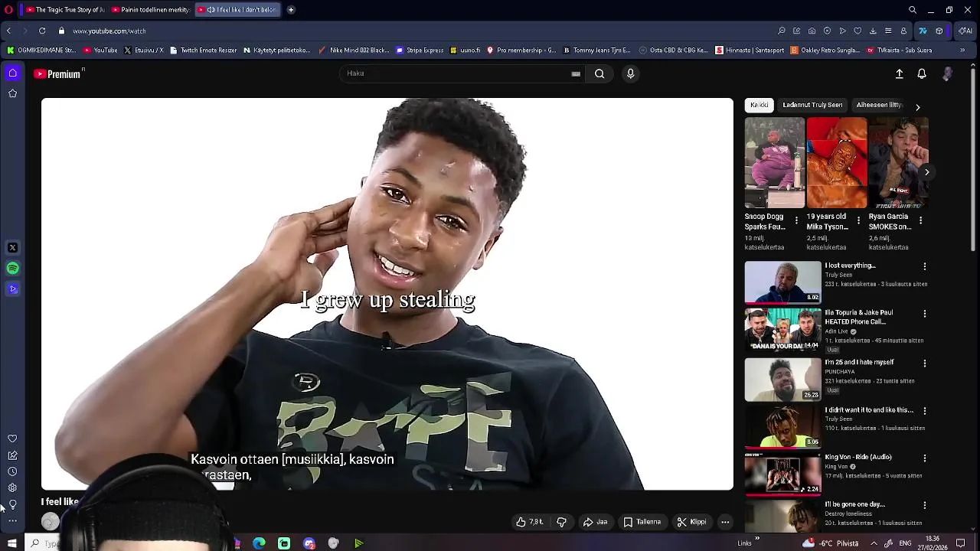
Task: Open options for 'I didn't want it to end like this'
Action: tap(925, 410)
